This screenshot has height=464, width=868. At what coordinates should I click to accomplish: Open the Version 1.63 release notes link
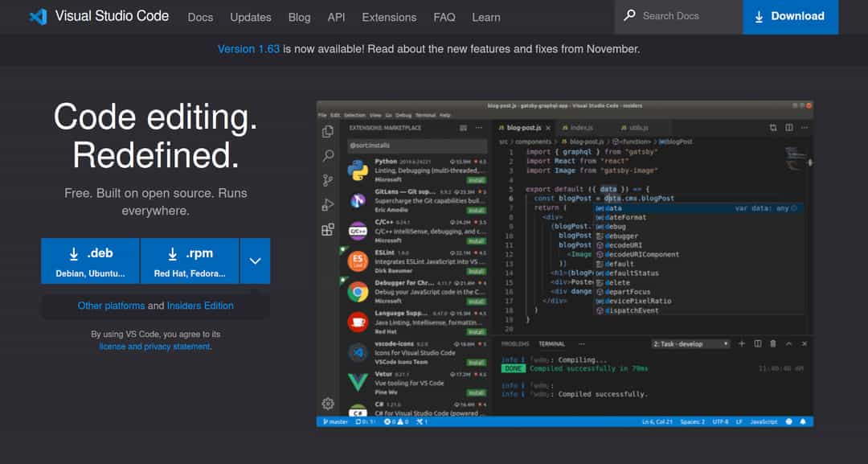(x=248, y=49)
